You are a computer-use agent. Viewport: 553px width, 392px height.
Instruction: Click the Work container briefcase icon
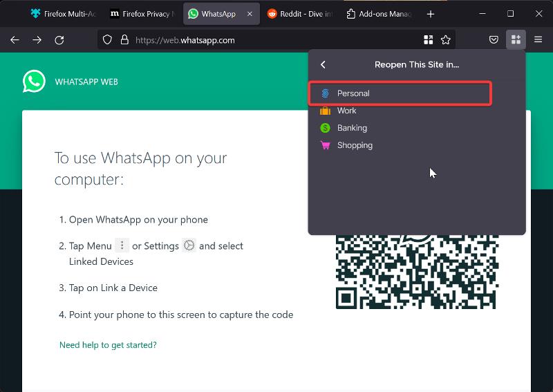(325, 111)
